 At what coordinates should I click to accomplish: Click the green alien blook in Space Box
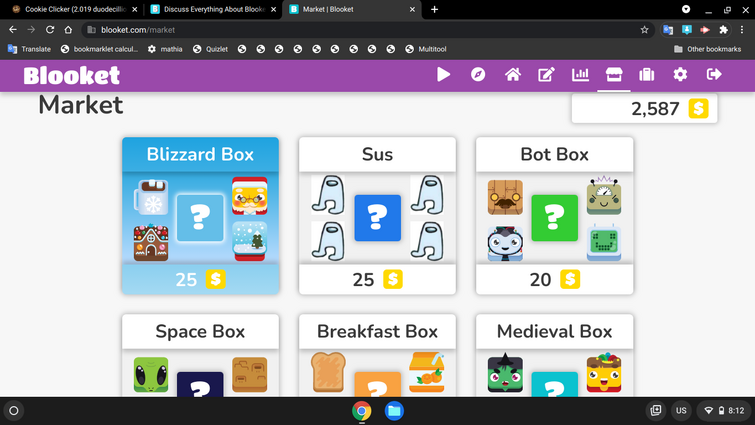coord(151,374)
